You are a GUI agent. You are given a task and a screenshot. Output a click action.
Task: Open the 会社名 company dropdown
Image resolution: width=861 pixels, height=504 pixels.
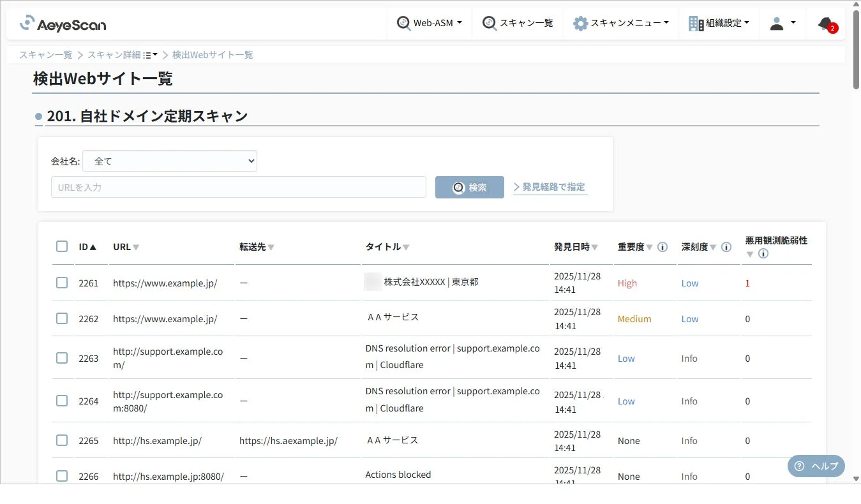pos(169,161)
